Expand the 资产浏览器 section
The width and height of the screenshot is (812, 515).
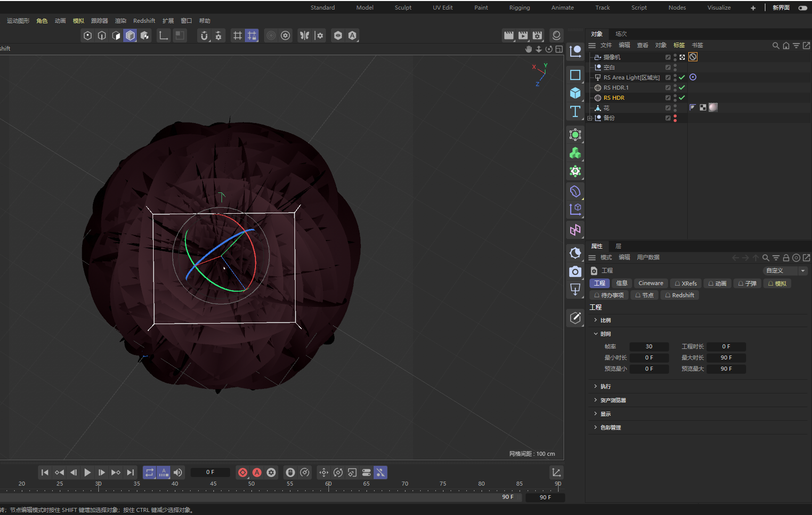[x=596, y=400]
